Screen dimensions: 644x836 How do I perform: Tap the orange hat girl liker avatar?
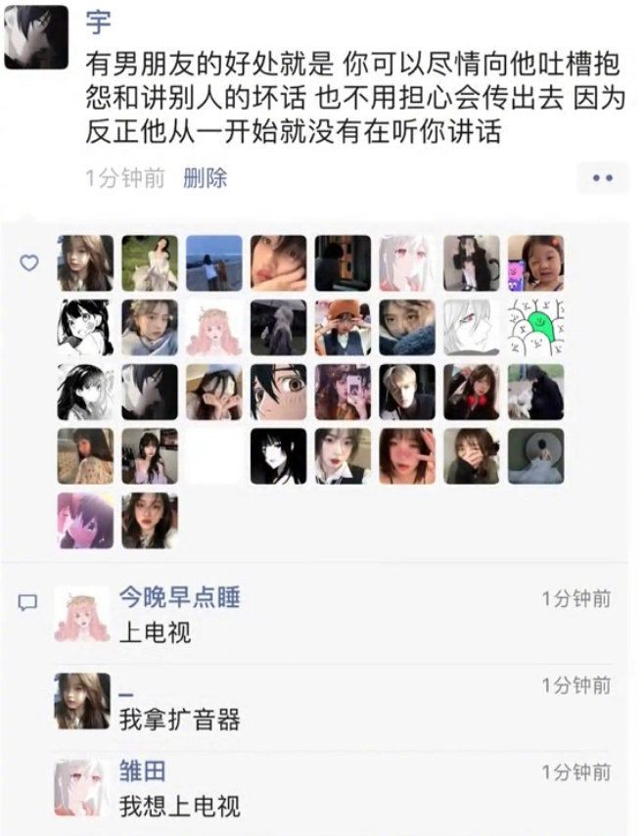(343, 327)
